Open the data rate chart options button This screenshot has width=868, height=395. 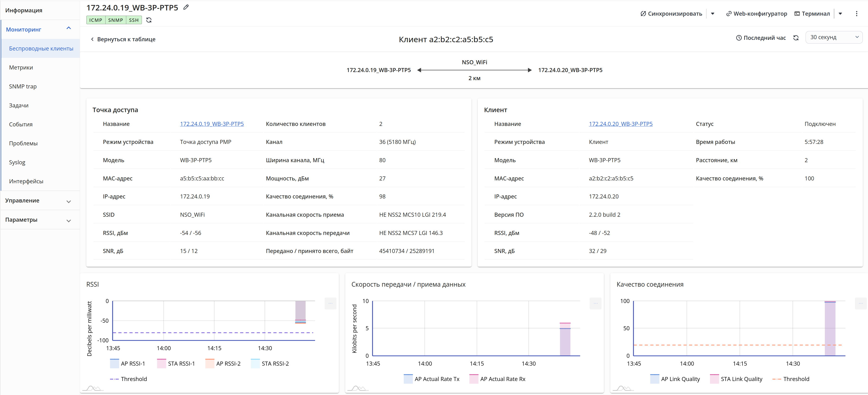pos(595,303)
